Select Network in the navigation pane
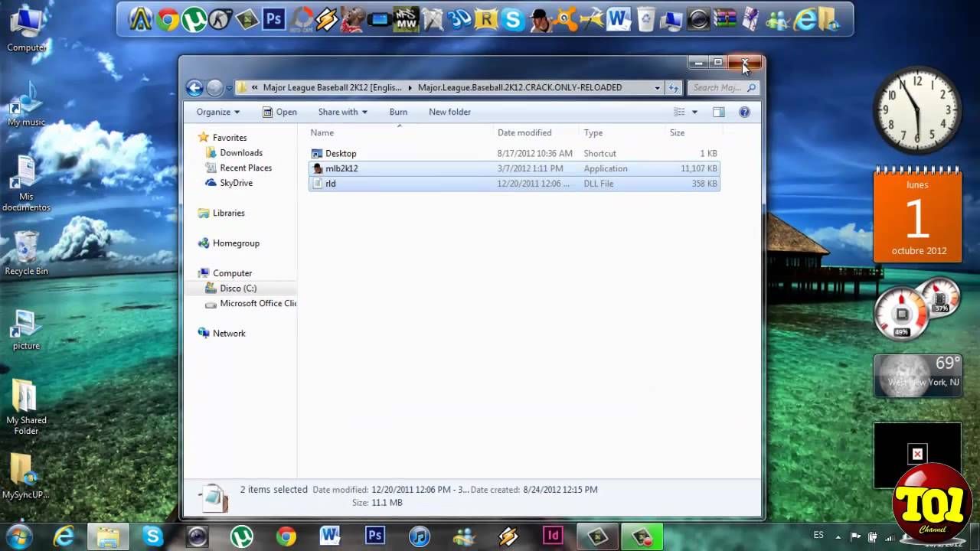 click(x=229, y=333)
